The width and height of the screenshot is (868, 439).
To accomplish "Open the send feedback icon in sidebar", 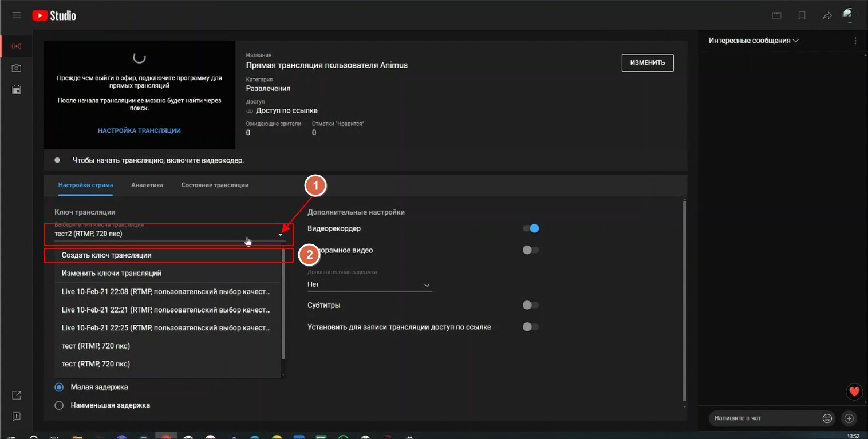I will point(17,417).
